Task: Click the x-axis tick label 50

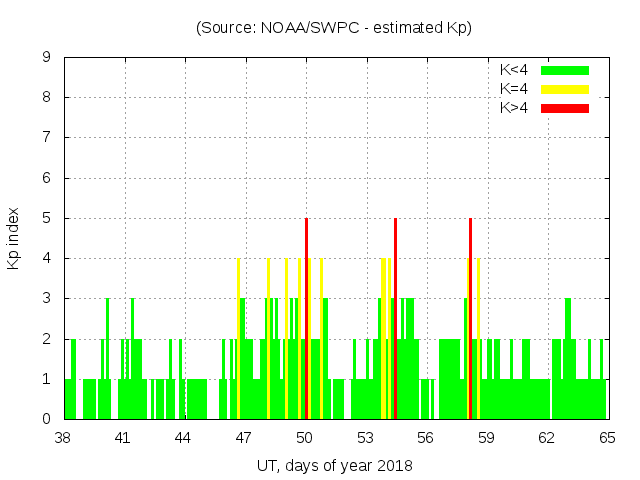Action: [x=304, y=438]
